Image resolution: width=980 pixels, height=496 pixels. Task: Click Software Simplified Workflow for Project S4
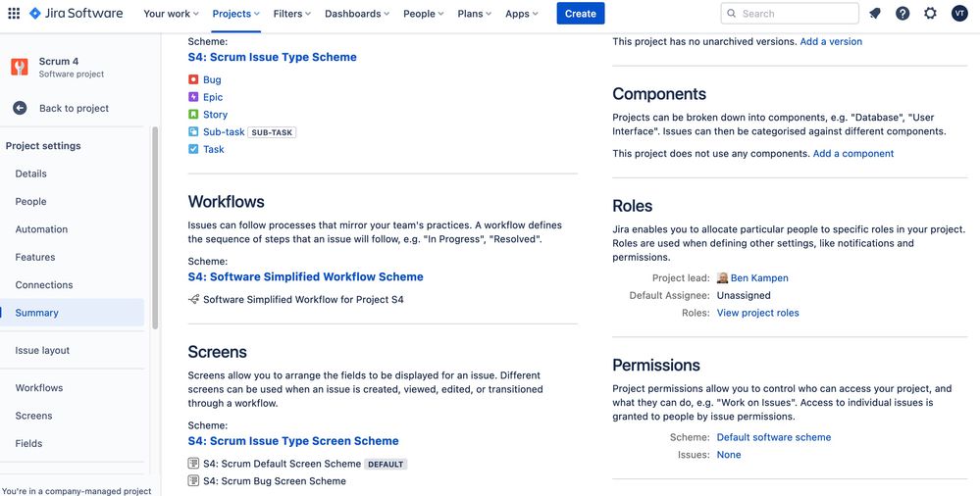click(303, 299)
